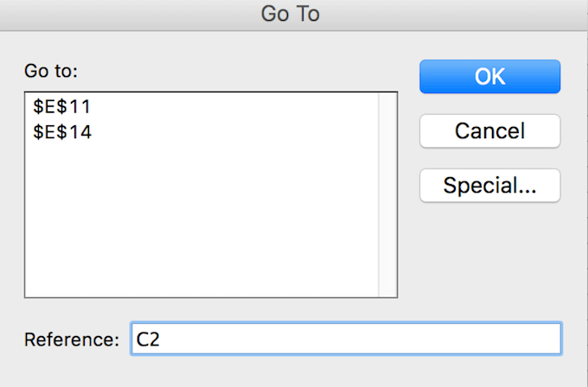Screen dimensions: 588x387
Task: Open the Special... options
Action: [489, 185]
